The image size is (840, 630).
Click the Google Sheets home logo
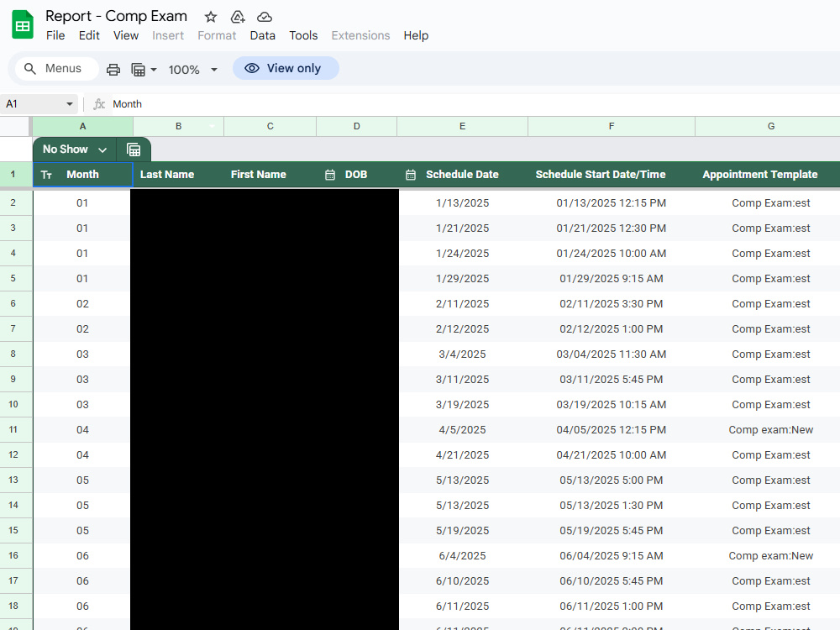point(23,25)
